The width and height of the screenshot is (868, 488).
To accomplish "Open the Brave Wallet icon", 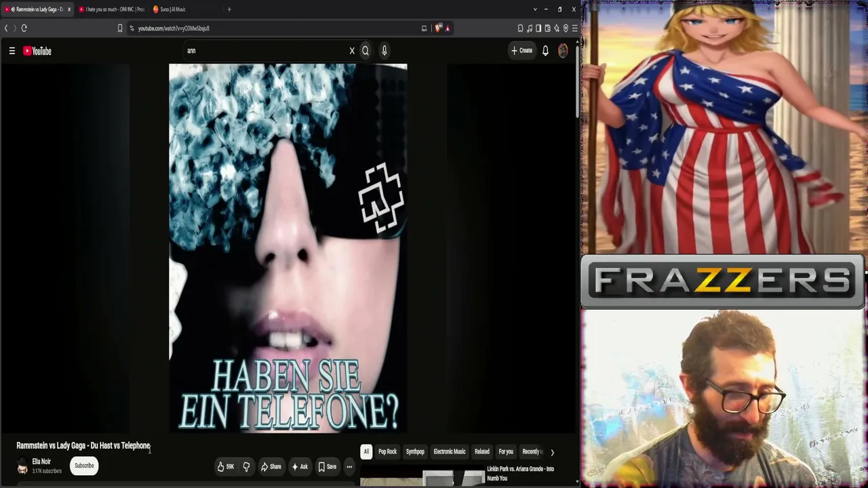I will [x=547, y=28].
